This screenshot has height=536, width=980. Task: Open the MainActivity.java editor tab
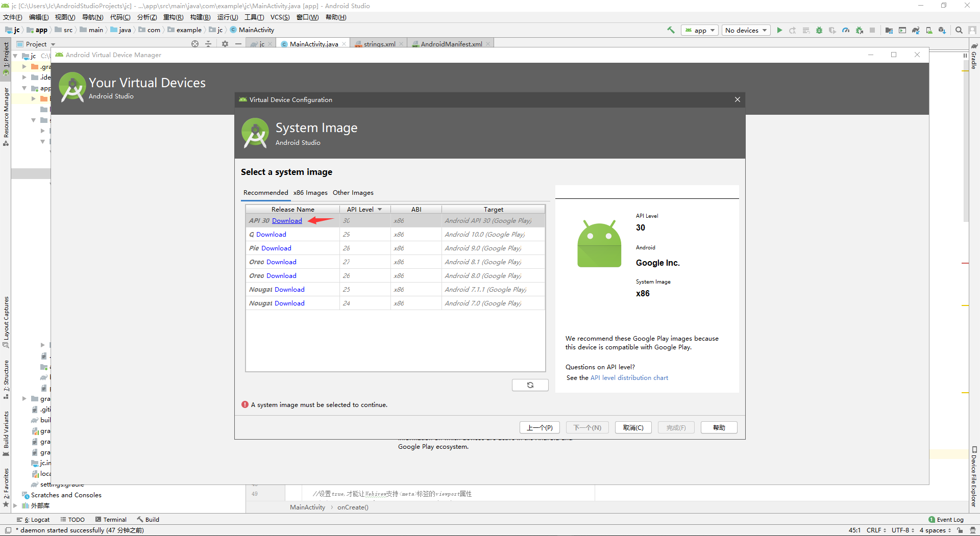[314, 44]
